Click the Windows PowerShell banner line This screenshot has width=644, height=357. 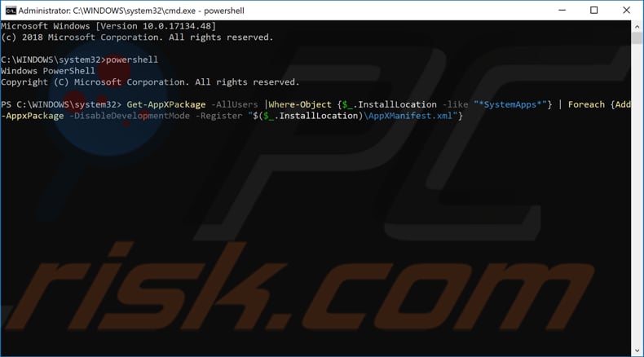(x=47, y=71)
